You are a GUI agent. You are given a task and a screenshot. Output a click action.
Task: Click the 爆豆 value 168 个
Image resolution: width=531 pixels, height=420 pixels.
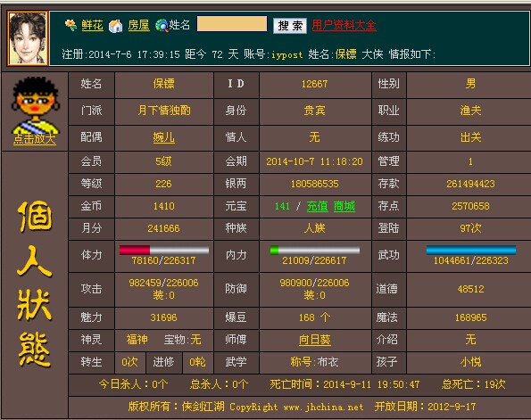315,317
